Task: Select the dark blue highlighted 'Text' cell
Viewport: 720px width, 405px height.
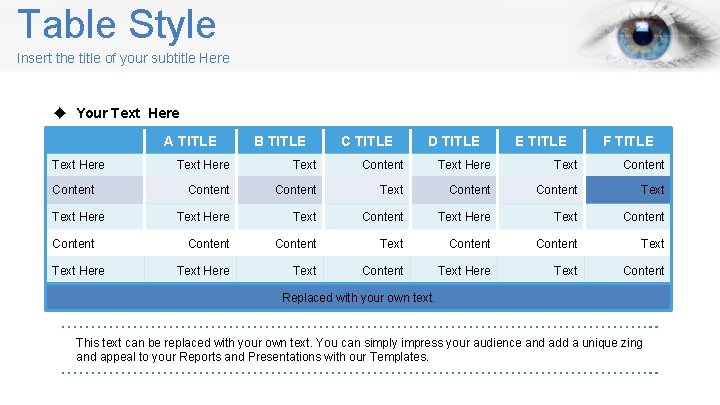Action: (628, 190)
